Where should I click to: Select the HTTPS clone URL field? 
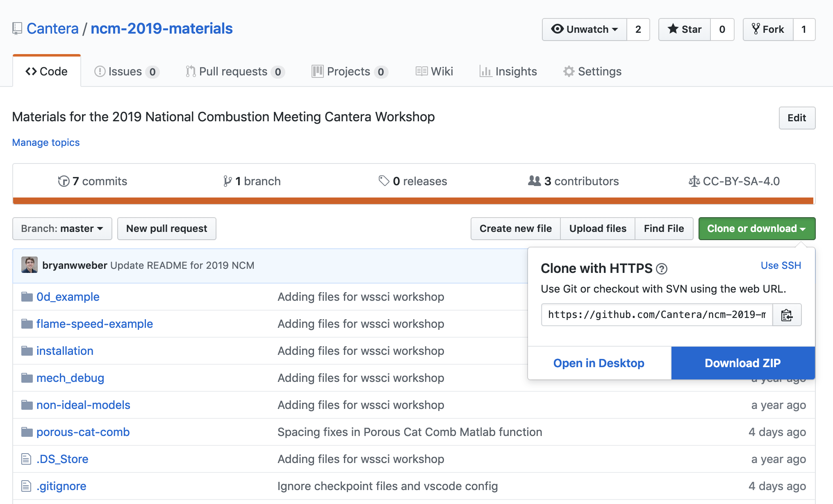(x=656, y=315)
